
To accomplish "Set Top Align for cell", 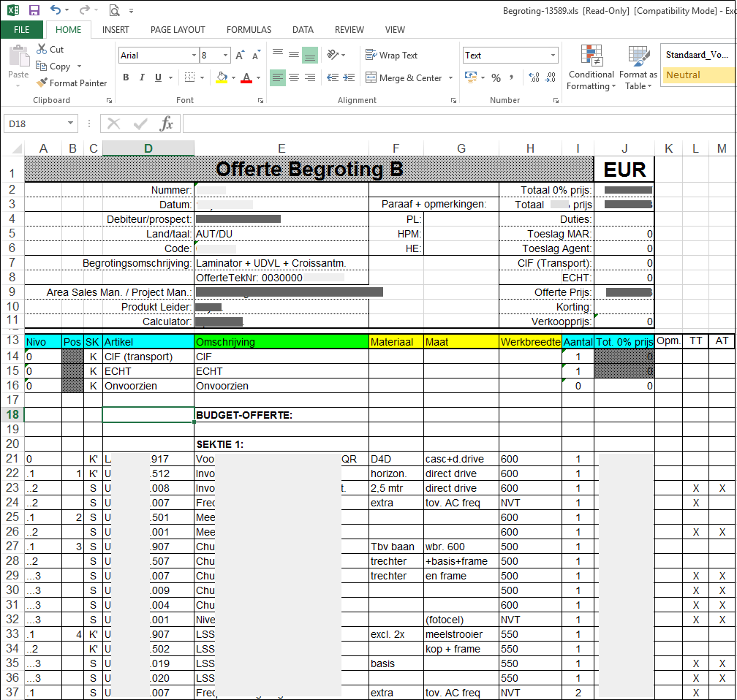I will tap(278, 55).
